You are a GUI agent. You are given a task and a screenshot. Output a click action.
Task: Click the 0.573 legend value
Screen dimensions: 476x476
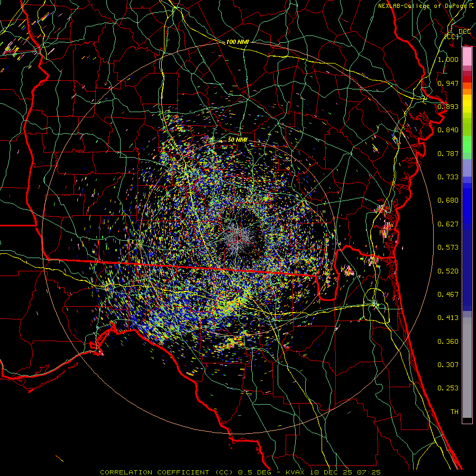(x=448, y=248)
